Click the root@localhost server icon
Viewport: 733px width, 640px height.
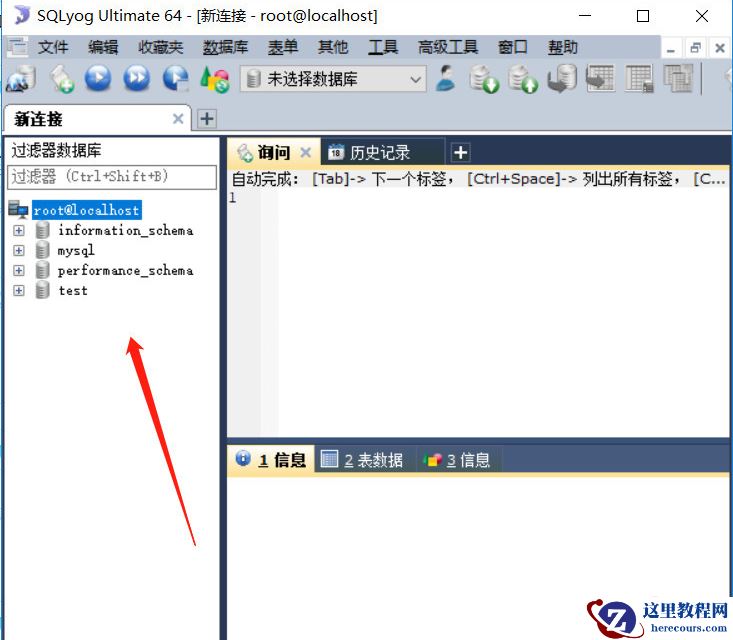tap(18, 210)
